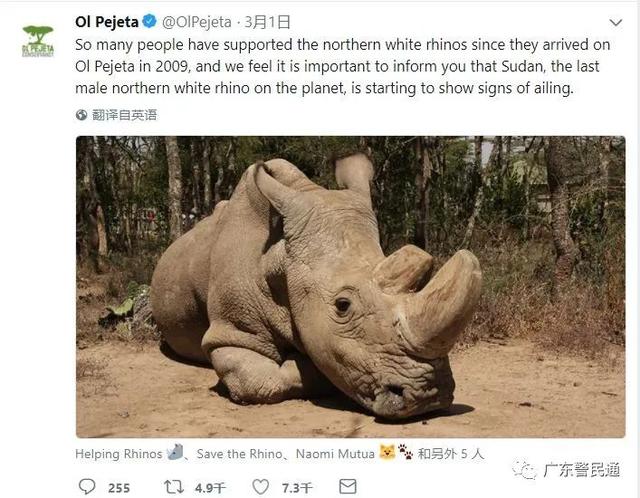Viewport: 640px width, 498px height.
Task: Click the envelope direct message icon
Action: coord(348,487)
